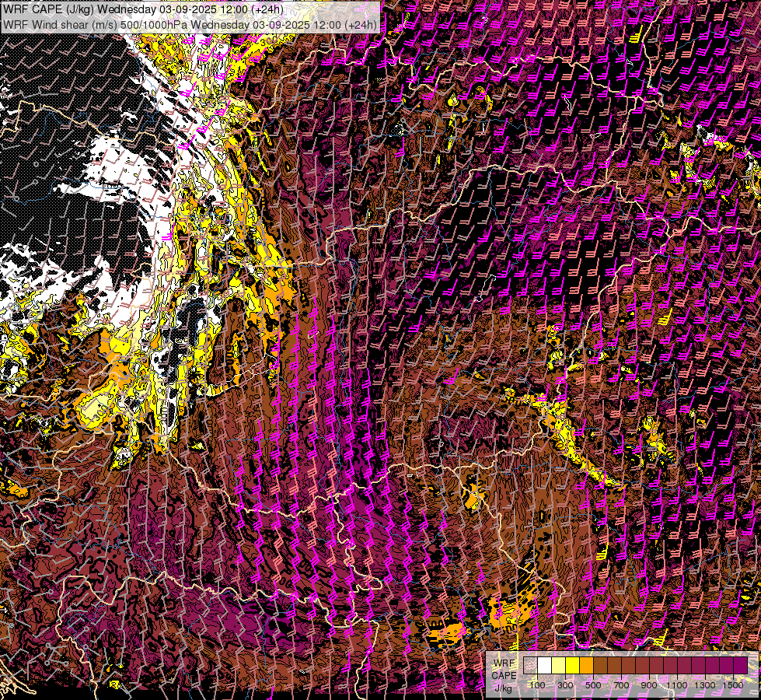Viewport: 761px width, 700px height.
Task: Click the 700 legend tick label
Action: pos(621,685)
